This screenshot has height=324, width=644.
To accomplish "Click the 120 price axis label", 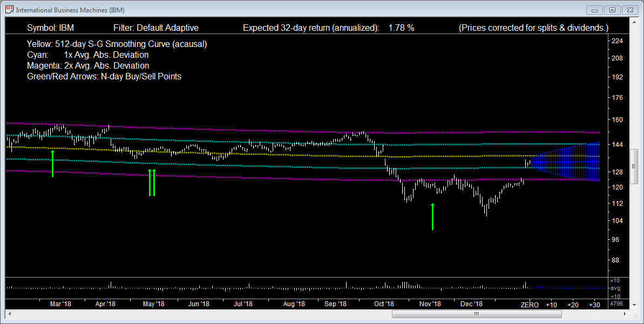I will (x=618, y=187).
